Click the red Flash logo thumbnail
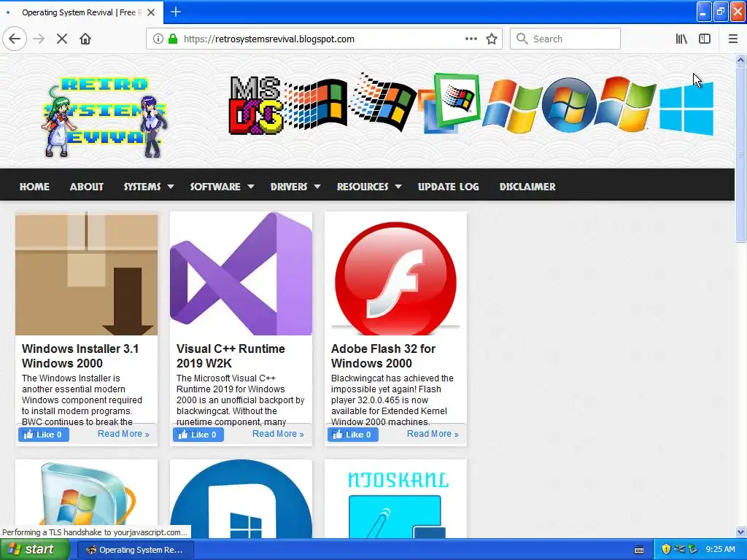This screenshot has width=747, height=560. [395, 274]
